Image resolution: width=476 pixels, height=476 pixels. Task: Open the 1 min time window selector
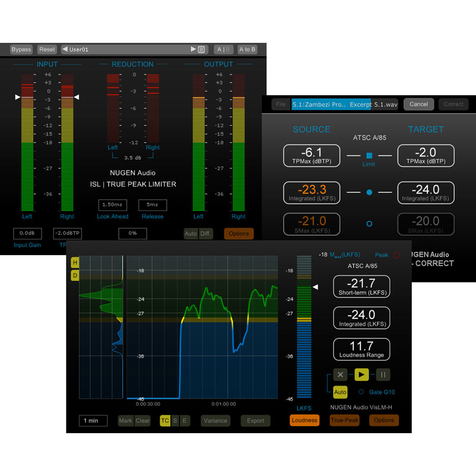[93, 421]
